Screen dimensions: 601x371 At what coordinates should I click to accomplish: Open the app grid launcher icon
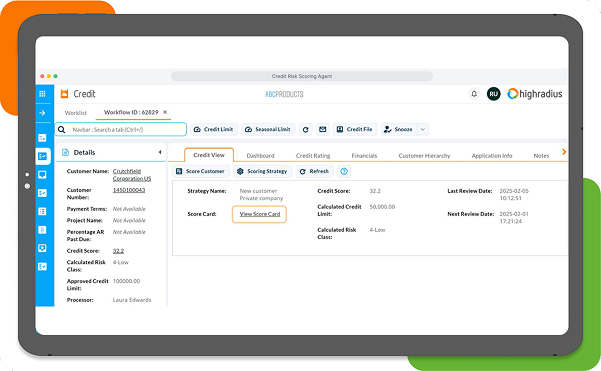[43, 94]
